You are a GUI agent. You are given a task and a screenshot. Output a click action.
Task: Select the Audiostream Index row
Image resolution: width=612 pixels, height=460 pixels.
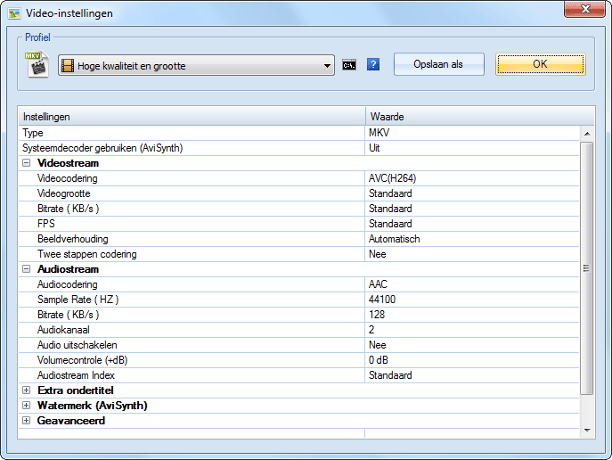[x=299, y=375]
